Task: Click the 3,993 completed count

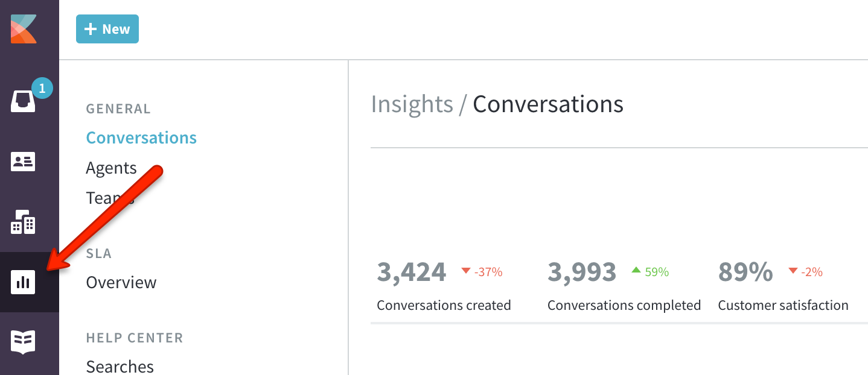Action: click(x=582, y=272)
